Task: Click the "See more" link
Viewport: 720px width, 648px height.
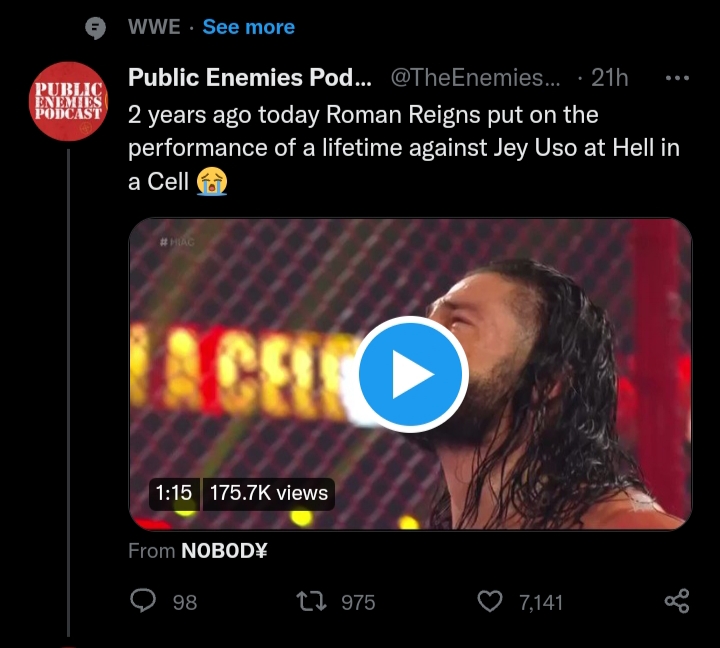Action: click(x=248, y=27)
